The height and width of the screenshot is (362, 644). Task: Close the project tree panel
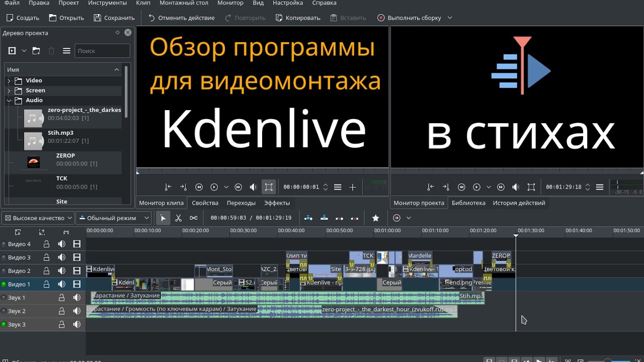coord(128,32)
